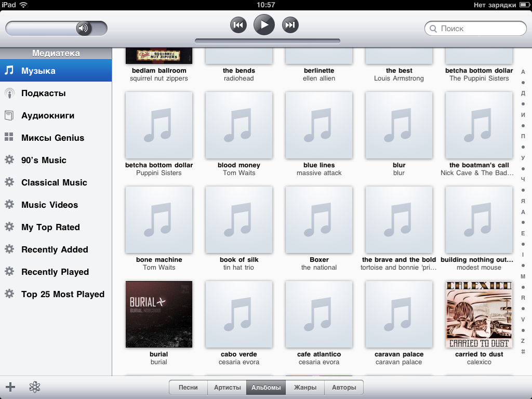Image resolution: width=532 pixels, height=399 pixels.
Task: Skip to the next track
Action: [x=290, y=24]
